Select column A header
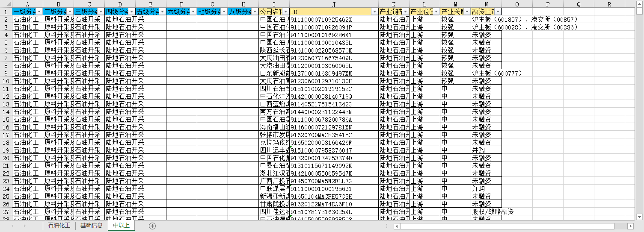Image resolution: width=644 pixels, height=232 pixels. (27, 4)
